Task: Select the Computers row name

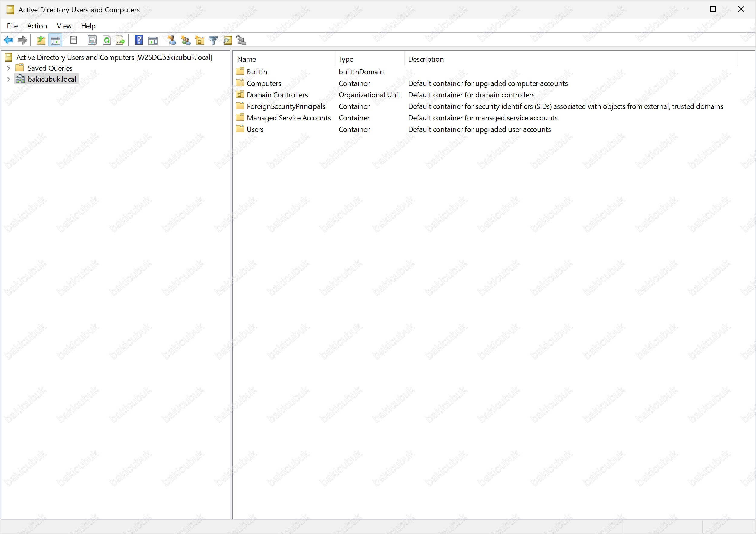Action: pos(264,83)
